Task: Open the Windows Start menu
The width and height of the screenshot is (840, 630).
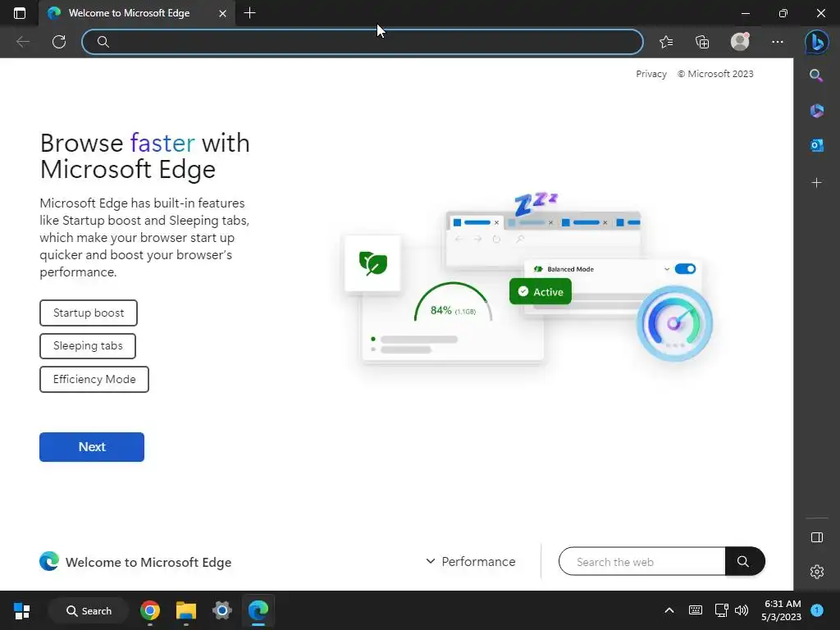Action: tap(22, 610)
